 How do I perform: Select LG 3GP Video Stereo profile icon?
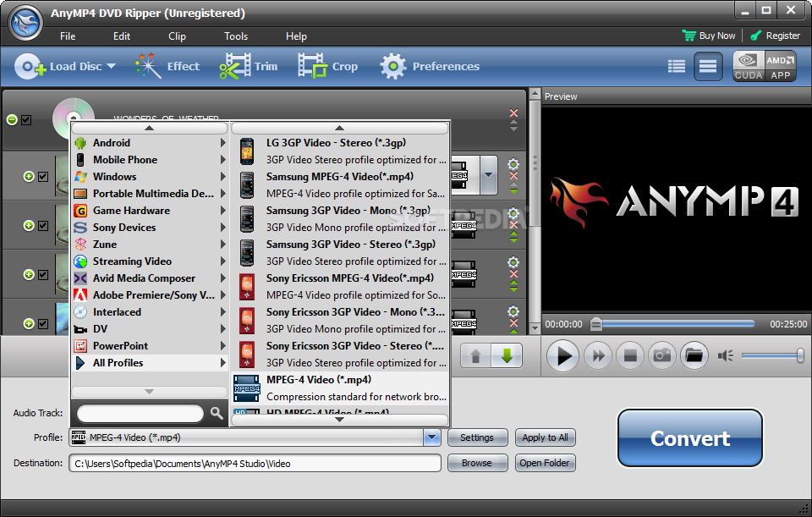pos(247,151)
